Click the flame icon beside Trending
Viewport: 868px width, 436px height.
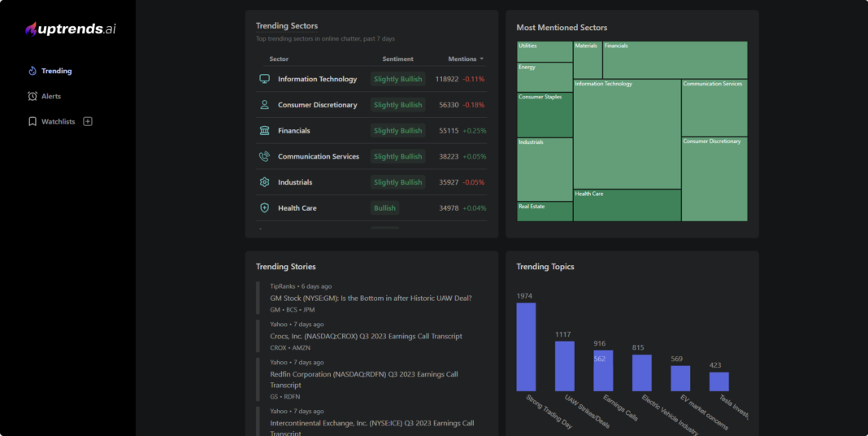click(33, 71)
